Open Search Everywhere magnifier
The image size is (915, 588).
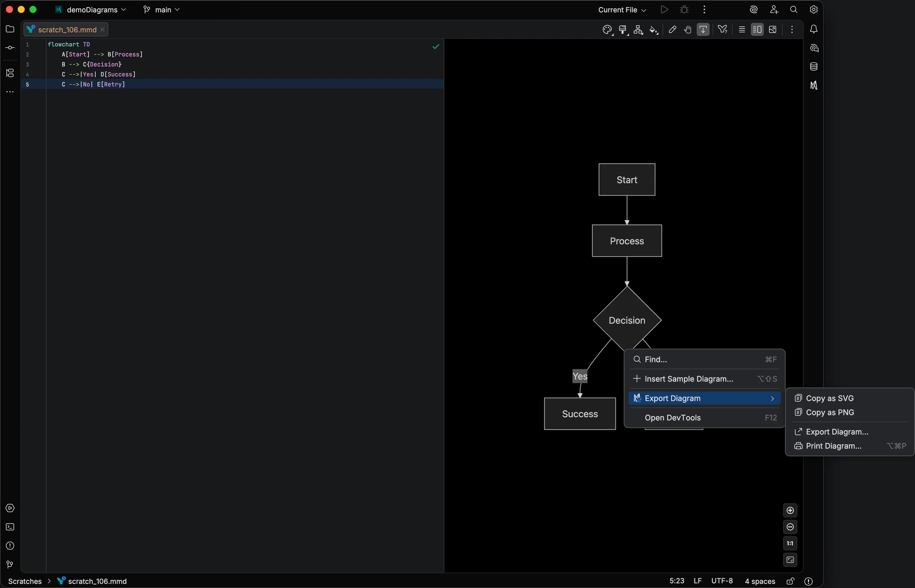[x=794, y=9]
